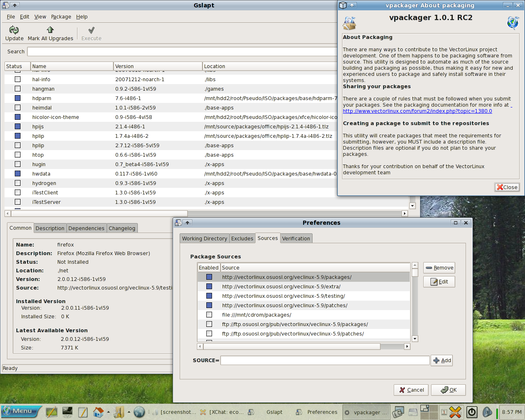
Task: Click Cancel in Preferences dialog
Action: pos(411,390)
